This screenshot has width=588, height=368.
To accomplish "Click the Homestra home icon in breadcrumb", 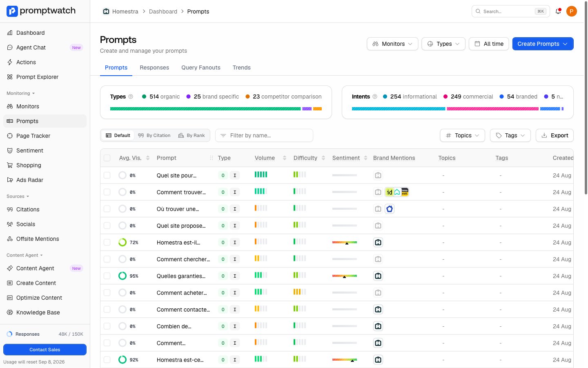I will click(x=106, y=11).
